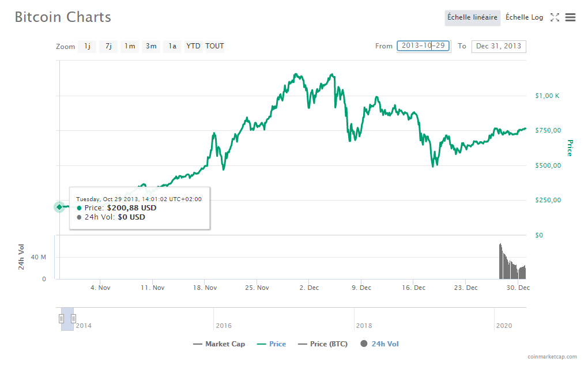
Task: Select the 1a zoom period
Action: pyautogui.click(x=172, y=46)
